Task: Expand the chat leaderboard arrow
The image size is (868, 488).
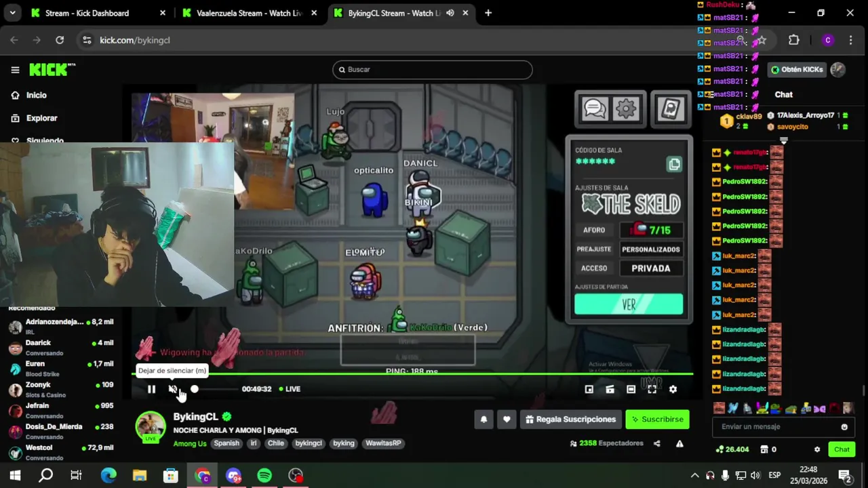Action: (784, 140)
